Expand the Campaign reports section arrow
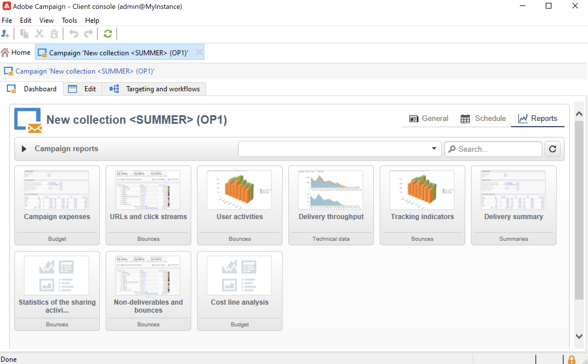588x364 pixels. click(24, 149)
